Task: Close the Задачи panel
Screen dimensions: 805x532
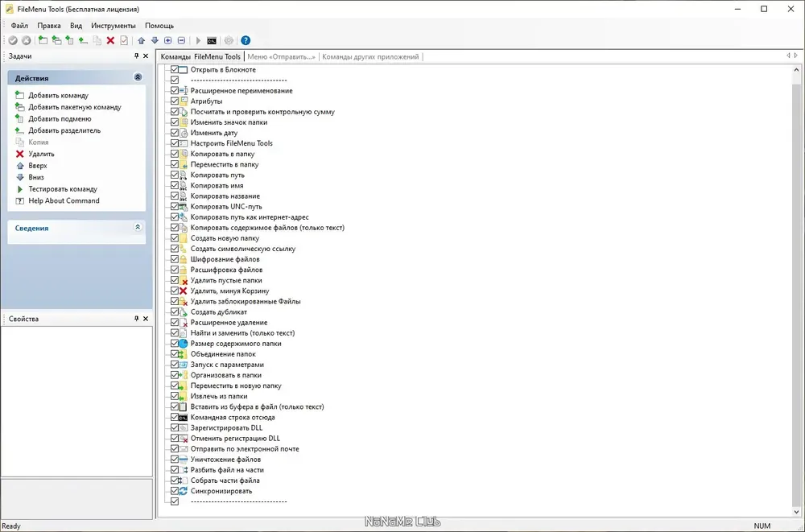Action: 146,56
